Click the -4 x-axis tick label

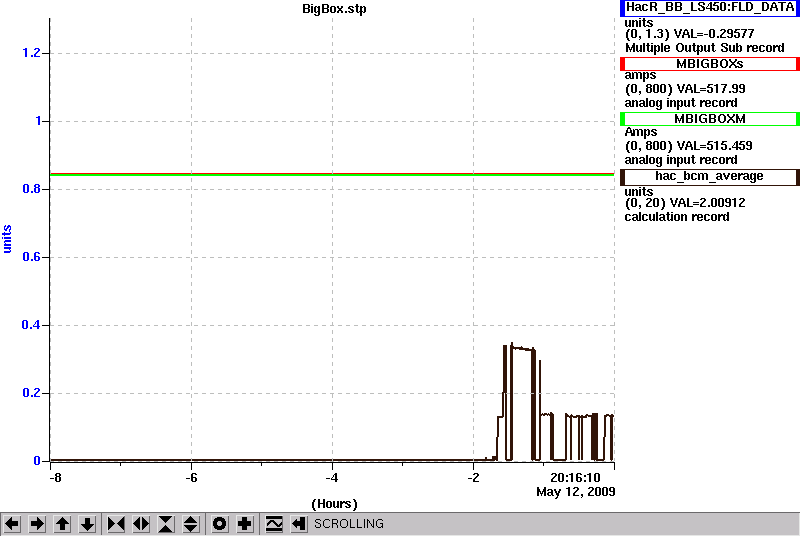332,478
